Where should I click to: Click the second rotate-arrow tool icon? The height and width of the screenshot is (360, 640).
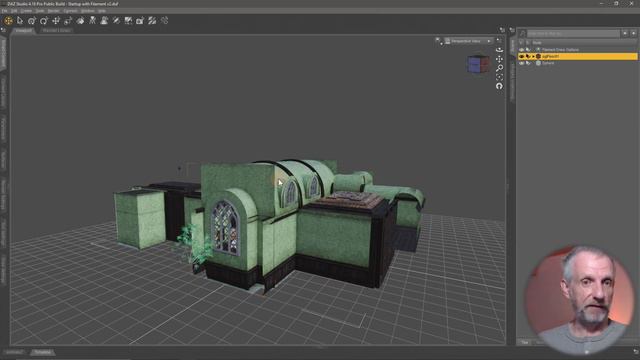[x=44, y=20]
